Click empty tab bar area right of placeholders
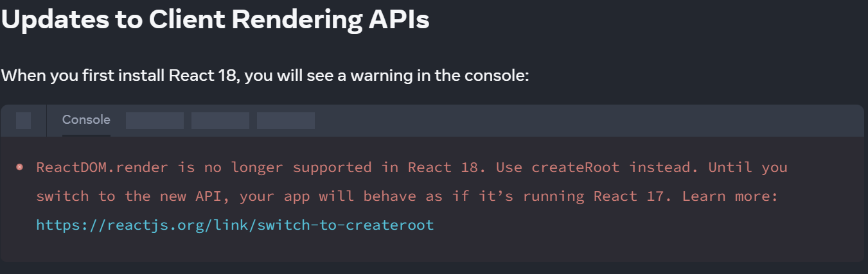The width and height of the screenshot is (868, 274). [x=588, y=121]
